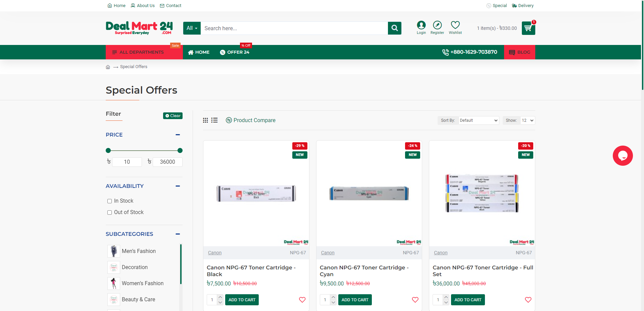Collapse the PRICE filter section
The width and height of the screenshot is (644, 311).
tap(178, 135)
